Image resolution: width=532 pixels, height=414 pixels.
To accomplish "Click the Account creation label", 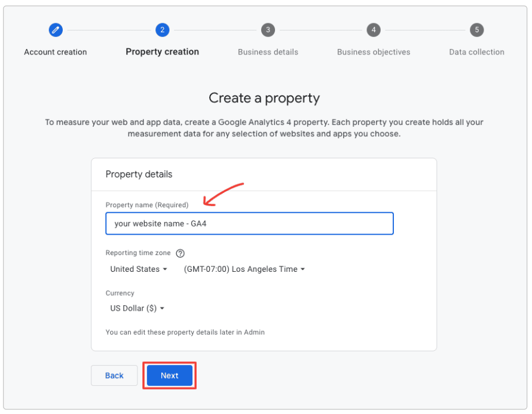I will click(x=56, y=52).
